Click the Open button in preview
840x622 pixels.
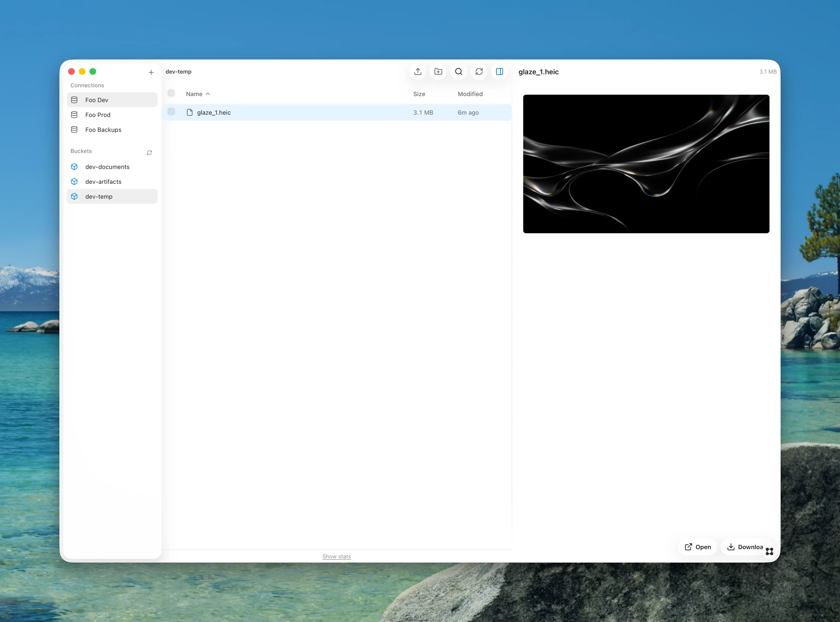697,547
